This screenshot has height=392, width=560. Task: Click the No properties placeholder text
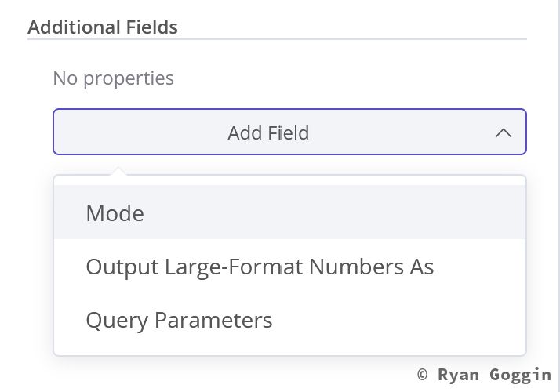(x=113, y=78)
